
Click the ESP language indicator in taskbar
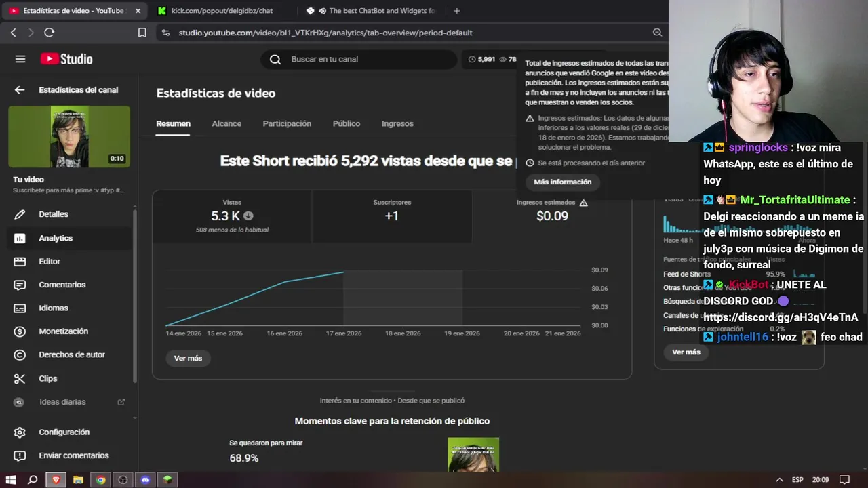click(798, 480)
